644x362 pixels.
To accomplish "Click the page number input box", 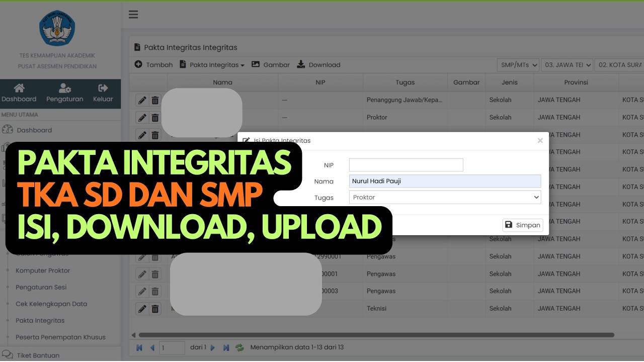I will pyautogui.click(x=172, y=347).
